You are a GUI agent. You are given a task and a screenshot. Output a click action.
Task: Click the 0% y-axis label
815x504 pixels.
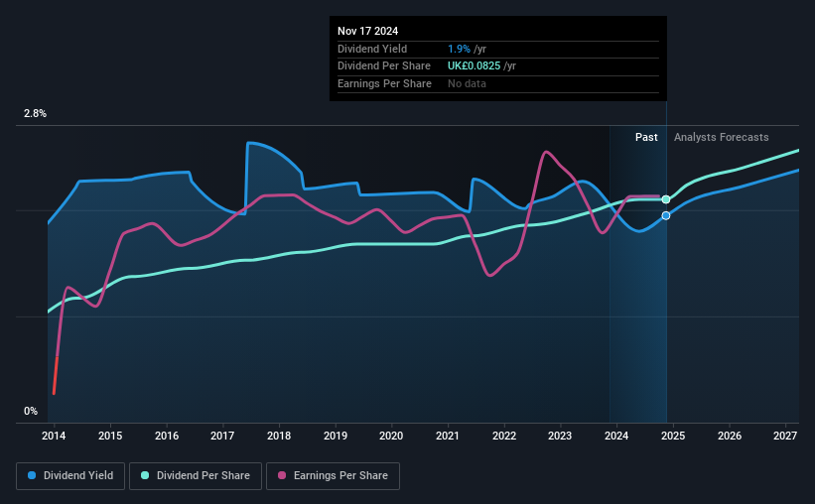point(31,412)
